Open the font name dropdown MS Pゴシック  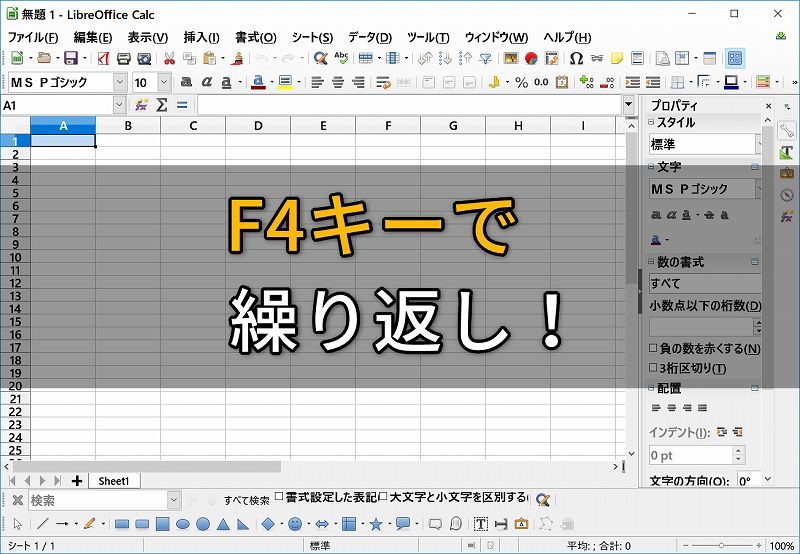[x=120, y=83]
